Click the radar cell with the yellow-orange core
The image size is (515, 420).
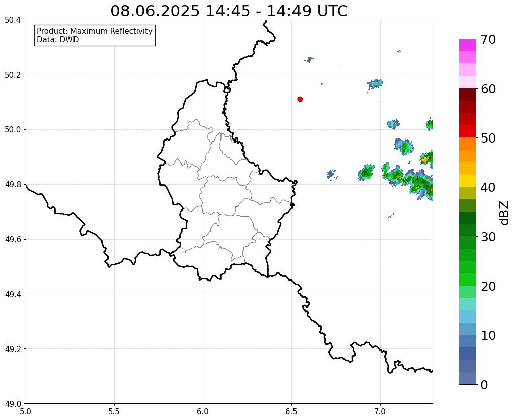coord(426,159)
